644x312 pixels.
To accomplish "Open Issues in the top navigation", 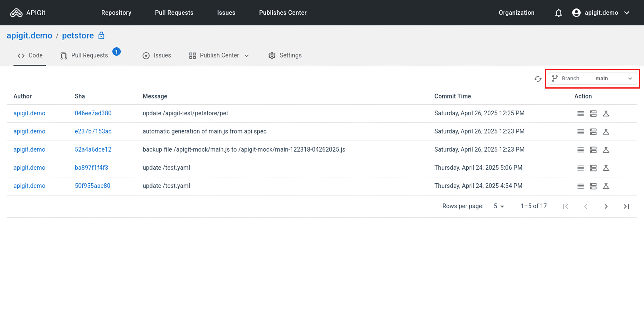I will 226,13.
